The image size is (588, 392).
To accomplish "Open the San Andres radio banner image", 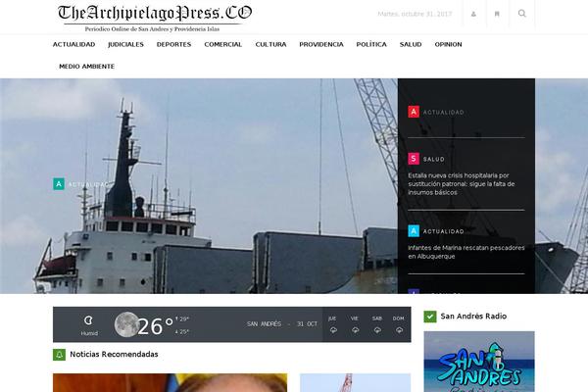I will (479, 362).
